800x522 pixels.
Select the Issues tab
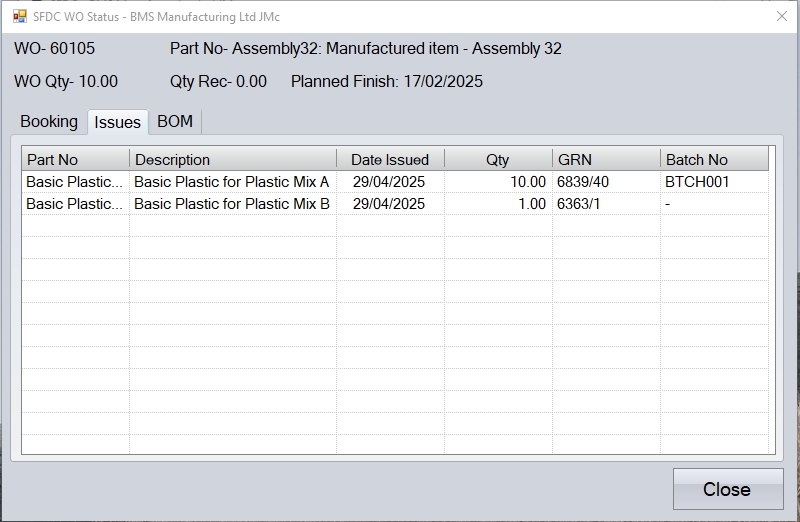coord(117,122)
